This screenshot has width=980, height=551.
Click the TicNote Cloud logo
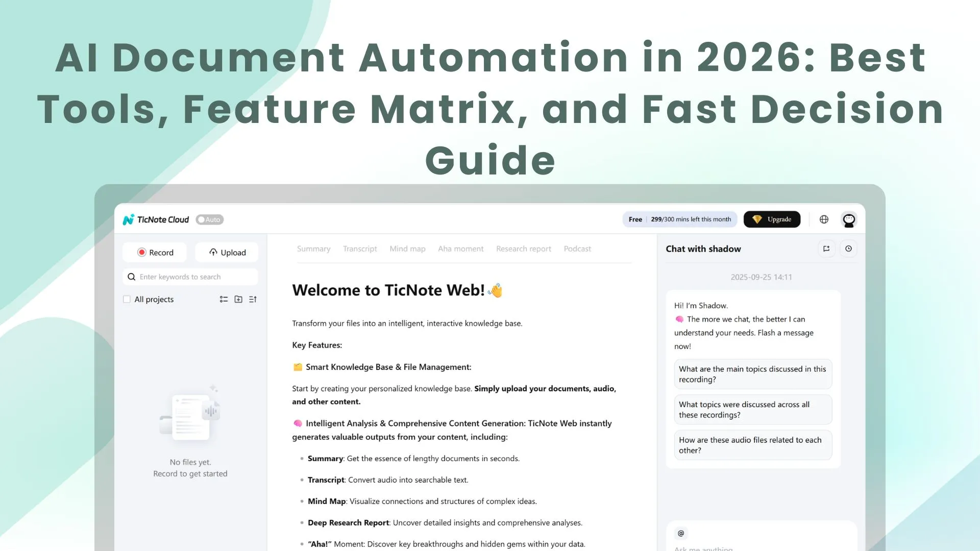156,219
